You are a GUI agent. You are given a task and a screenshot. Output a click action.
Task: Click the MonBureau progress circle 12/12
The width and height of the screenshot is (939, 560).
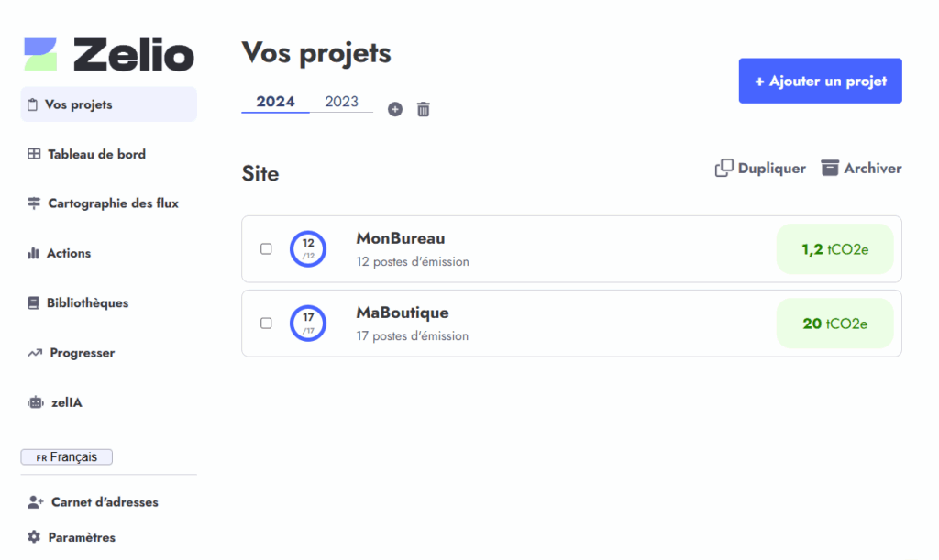[x=308, y=248]
